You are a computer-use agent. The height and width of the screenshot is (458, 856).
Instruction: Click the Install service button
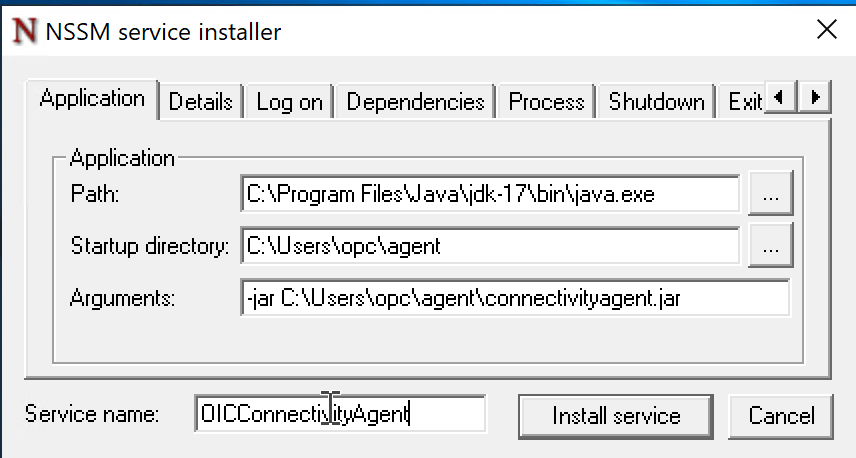tap(616, 416)
